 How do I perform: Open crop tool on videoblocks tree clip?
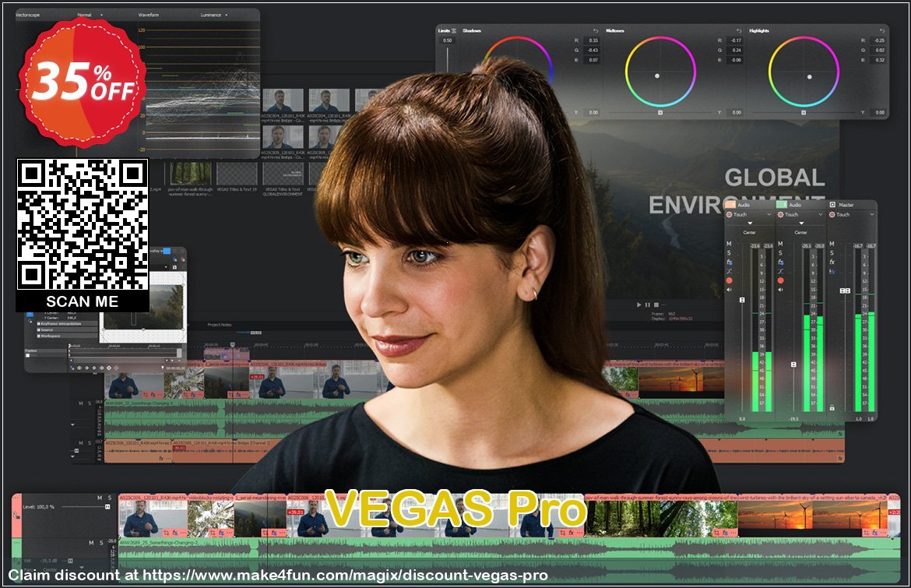(213, 532)
